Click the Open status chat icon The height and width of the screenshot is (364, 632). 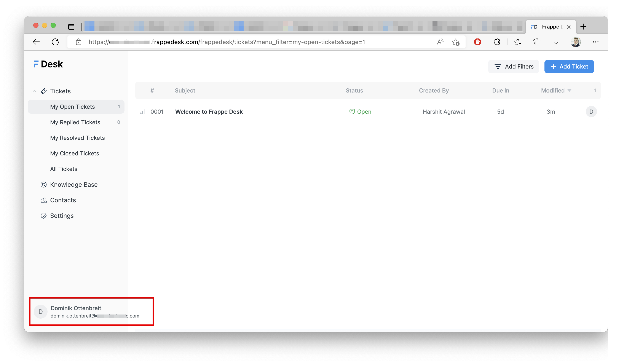point(352,112)
